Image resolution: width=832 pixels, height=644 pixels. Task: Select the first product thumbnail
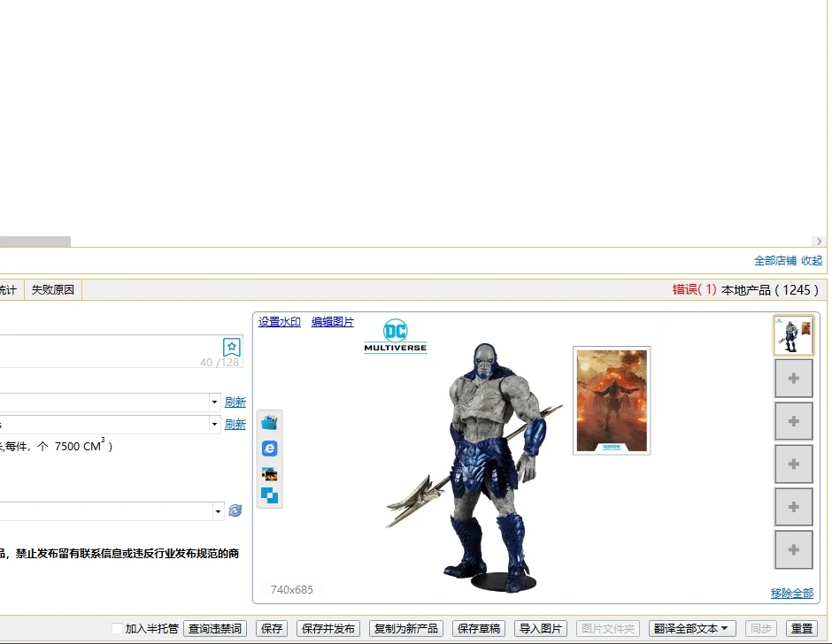pyautogui.click(x=793, y=335)
